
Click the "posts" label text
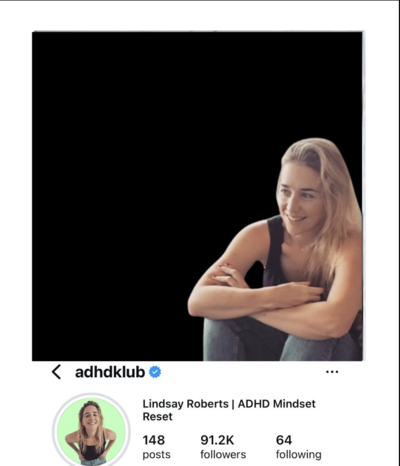click(x=156, y=455)
